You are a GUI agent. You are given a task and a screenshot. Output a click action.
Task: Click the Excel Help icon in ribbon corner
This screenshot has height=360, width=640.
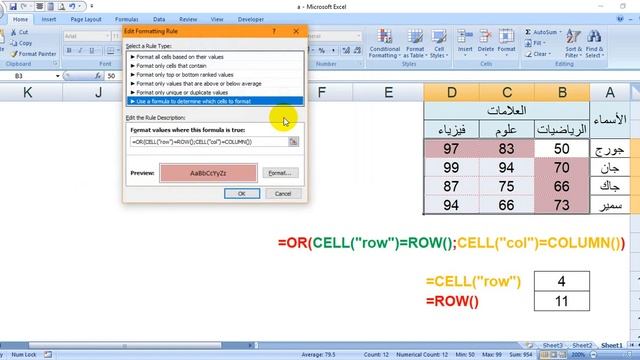pos(620,19)
